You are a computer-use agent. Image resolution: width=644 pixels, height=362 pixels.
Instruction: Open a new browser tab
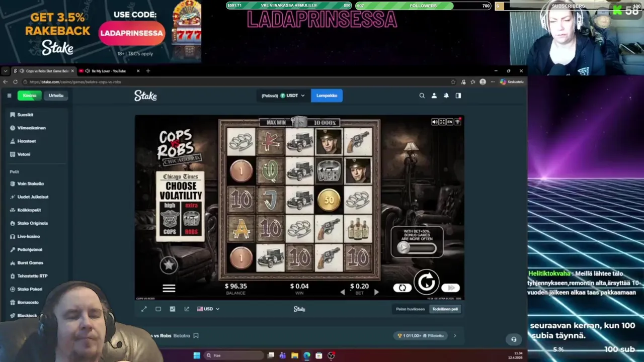tap(148, 71)
